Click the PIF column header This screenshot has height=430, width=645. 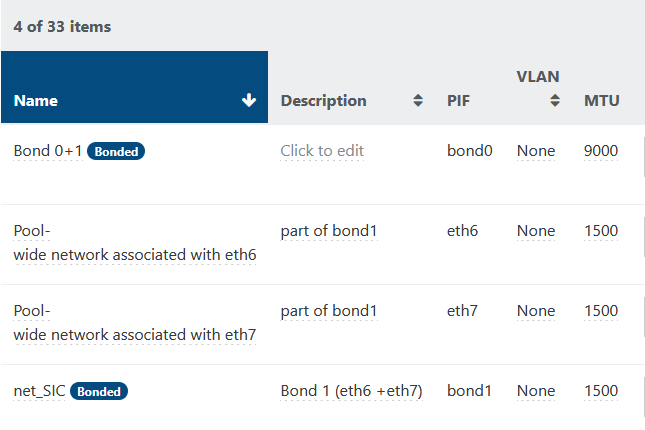coord(458,101)
